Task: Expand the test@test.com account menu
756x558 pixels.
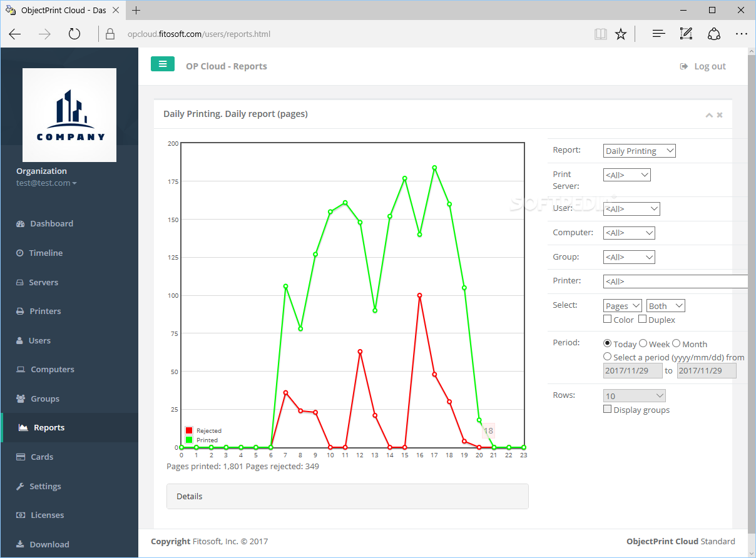Action: 46,183
